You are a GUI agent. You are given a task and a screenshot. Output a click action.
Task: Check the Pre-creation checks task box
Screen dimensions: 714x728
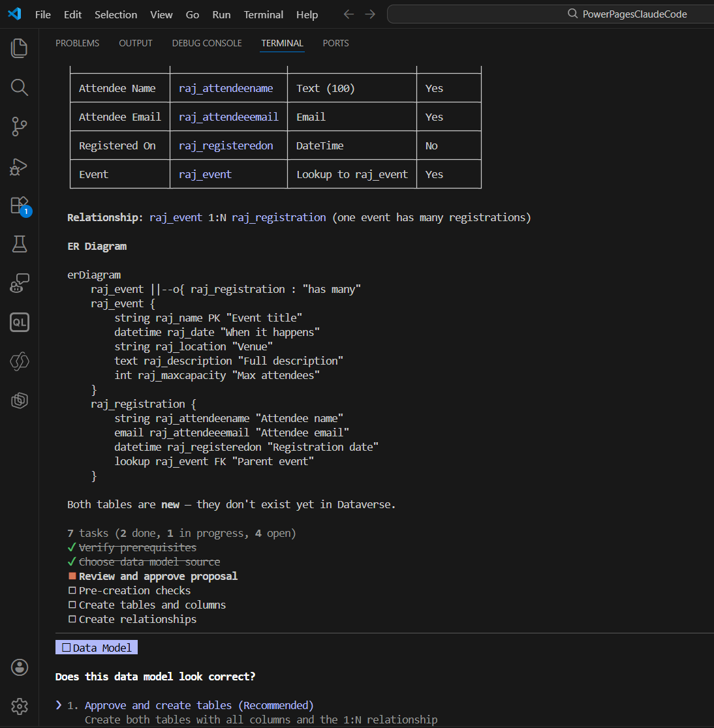[x=72, y=590]
